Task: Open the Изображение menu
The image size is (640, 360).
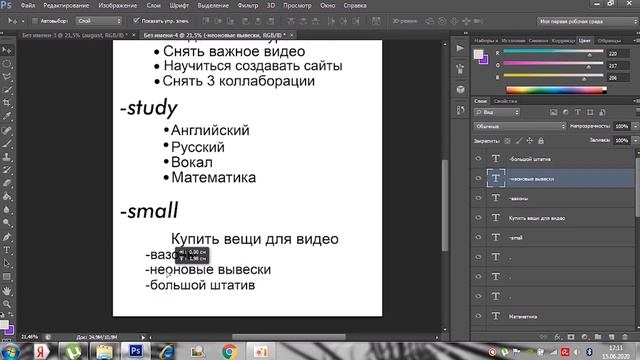Action: (x=118, y=6)
